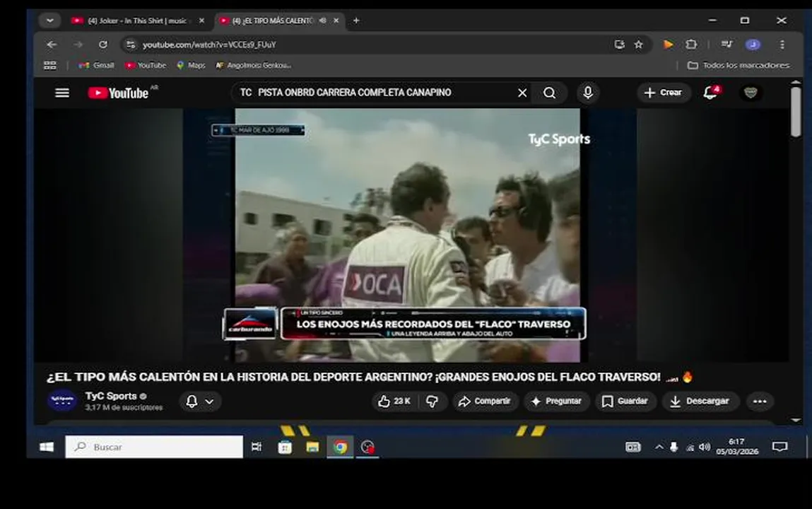Run search with magnifier button
The height and width of the screenshot is (509, 812).
click(x=549, y=93)
